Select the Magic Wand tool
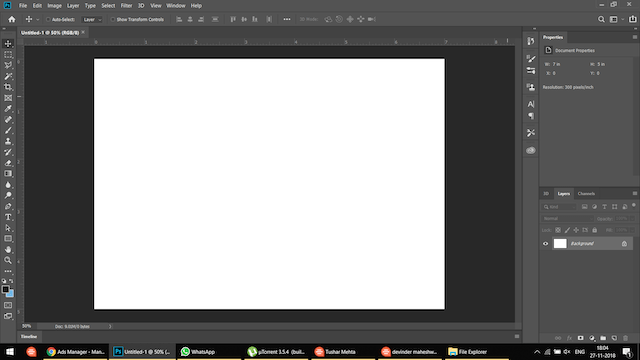640x360 pixels. (x=8, y=76)
